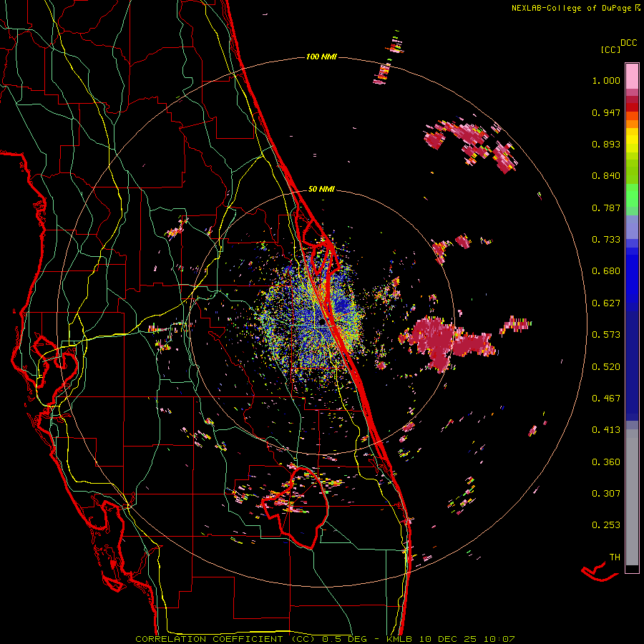Pick the gray segment of the color bar
The image size is (644, 644).
click(632, 497)
